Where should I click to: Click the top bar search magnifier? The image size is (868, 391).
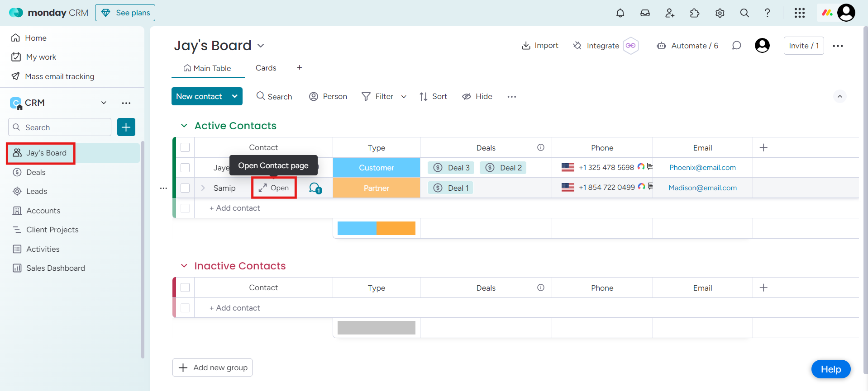pos(744,13)
